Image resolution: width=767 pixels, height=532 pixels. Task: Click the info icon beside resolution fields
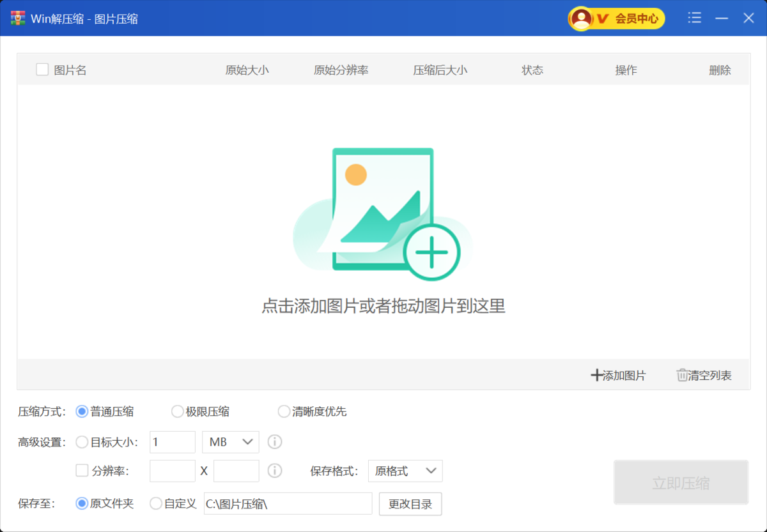pos(275,471)
